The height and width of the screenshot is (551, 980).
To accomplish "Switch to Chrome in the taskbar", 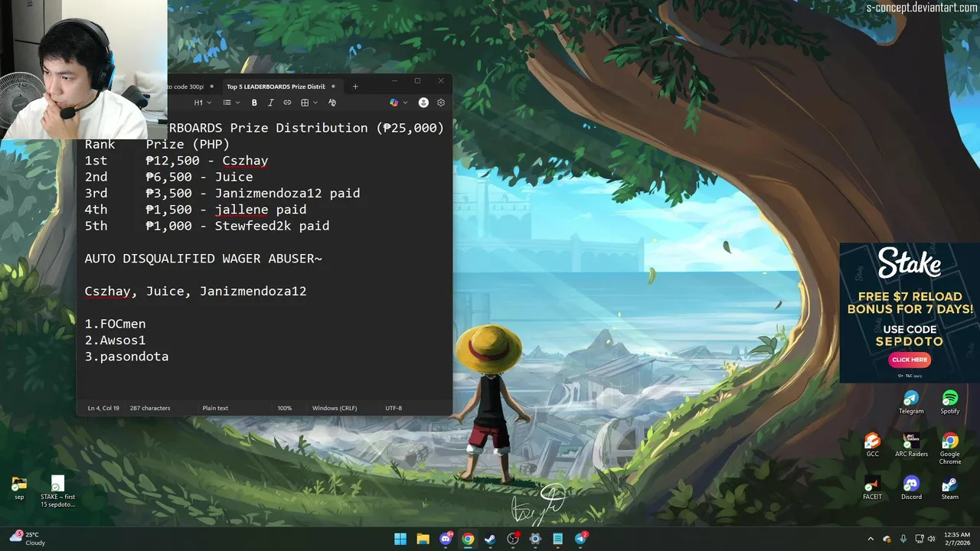I will click(x=468, y=539).
